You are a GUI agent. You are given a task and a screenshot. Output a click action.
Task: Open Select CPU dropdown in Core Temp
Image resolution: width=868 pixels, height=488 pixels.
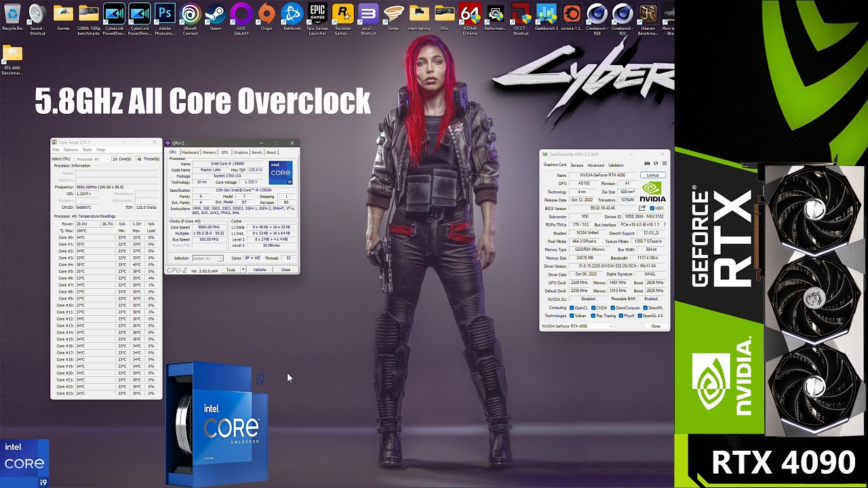coord(92,159)
